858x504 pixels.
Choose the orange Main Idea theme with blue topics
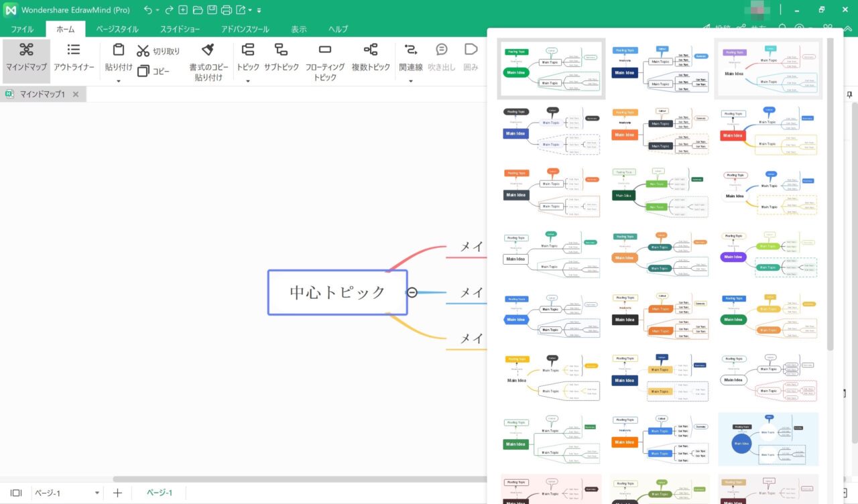(x=660, y=440)
